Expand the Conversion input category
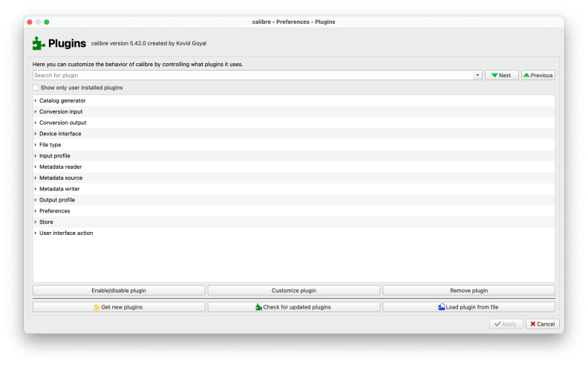This screenshot has height=365, width=588. point(36,112)
